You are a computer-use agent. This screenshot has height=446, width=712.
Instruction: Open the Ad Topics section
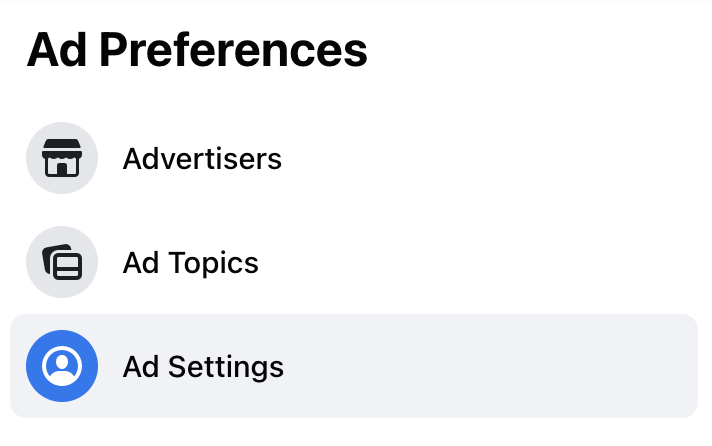tap(354, 262)
